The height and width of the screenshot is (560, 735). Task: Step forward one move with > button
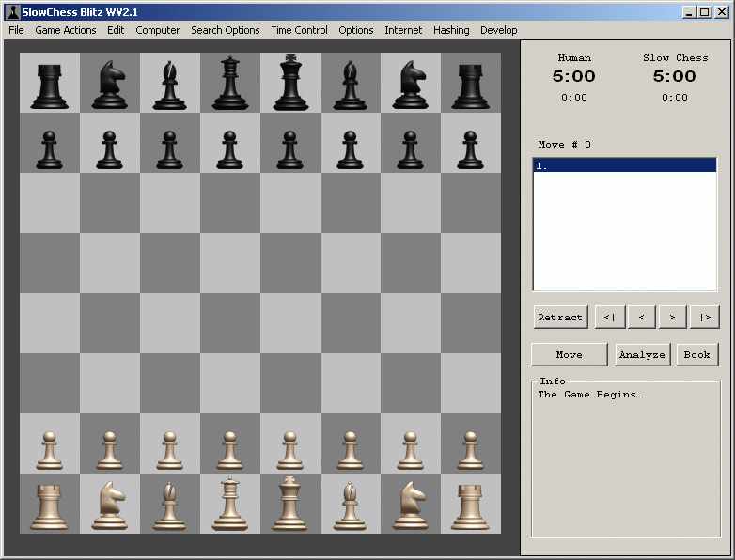[x=672, y=317]
